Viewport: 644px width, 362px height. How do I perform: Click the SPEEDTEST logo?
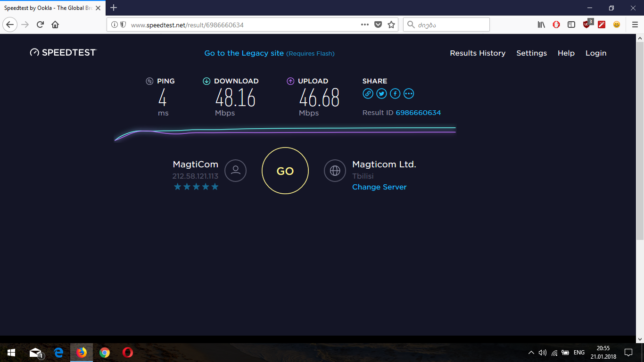(x=63, y=52)
